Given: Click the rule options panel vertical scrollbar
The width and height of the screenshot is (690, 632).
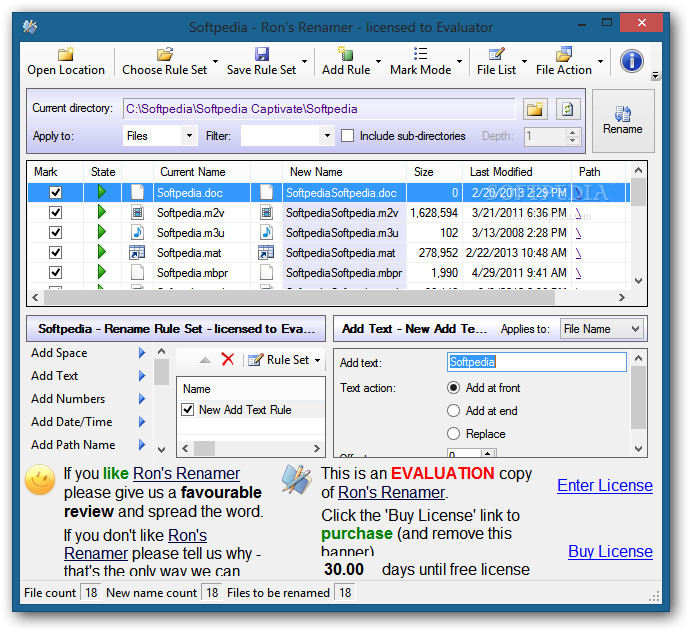Looking at the screenshot, I should [639, 397].
